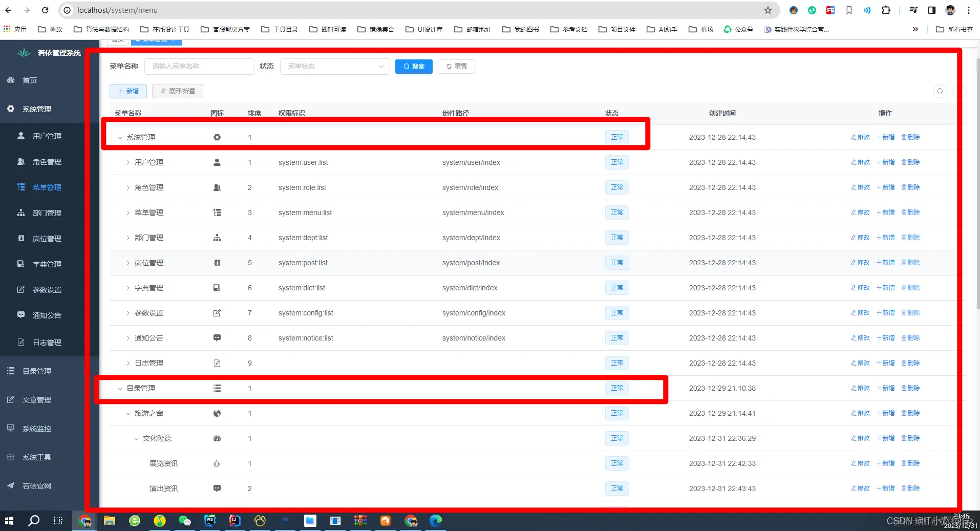Click the blue 搜索 button

click(x=414, y=67)
